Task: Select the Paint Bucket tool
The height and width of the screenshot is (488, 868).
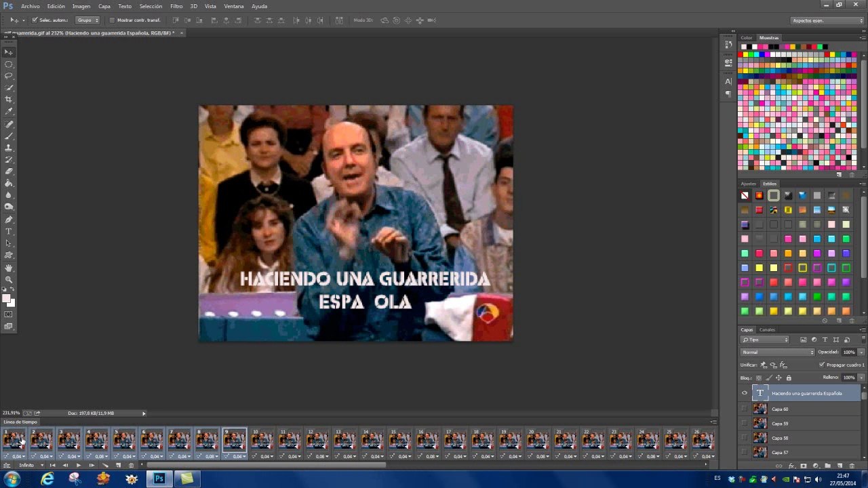Action: point(9,183)
